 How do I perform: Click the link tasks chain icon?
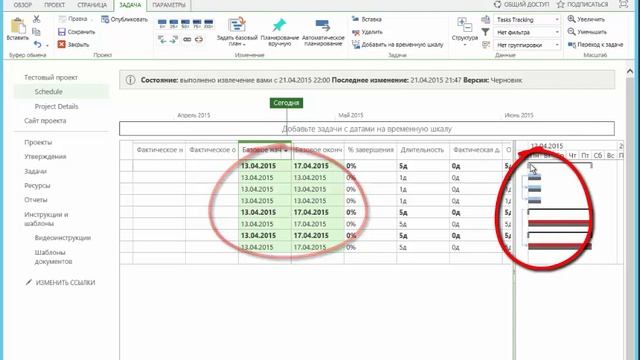(187, 39)
